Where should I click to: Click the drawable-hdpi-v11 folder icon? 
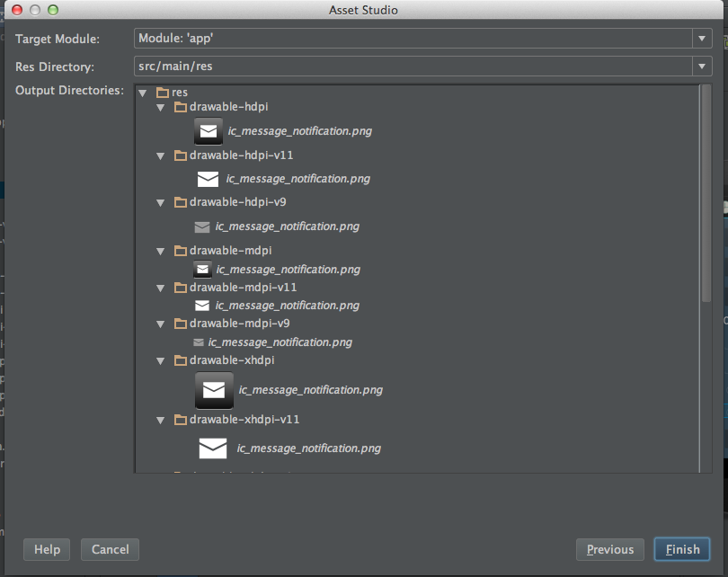tap(180, 155)
